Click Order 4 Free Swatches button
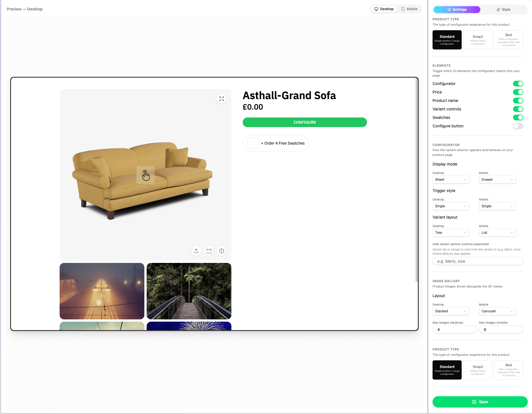This screenshot has width=532, height=414. click(x=276, y=143)
